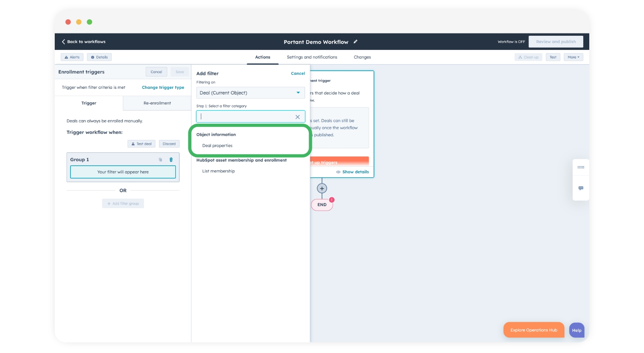The height and width of the screenshot is (353, 644).
Task: Choose List membership filter category
Action: pyautogui.click(x=219, y=171)
